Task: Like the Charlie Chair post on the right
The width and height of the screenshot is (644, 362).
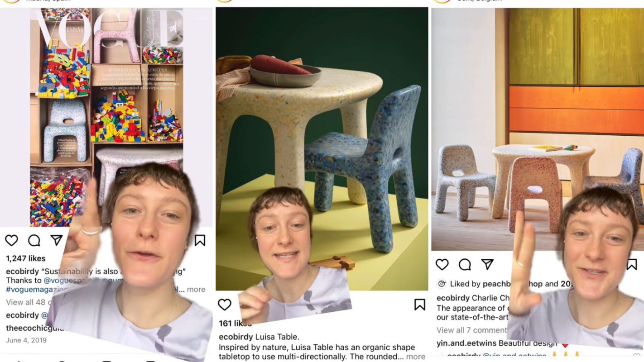Action: 442,264
